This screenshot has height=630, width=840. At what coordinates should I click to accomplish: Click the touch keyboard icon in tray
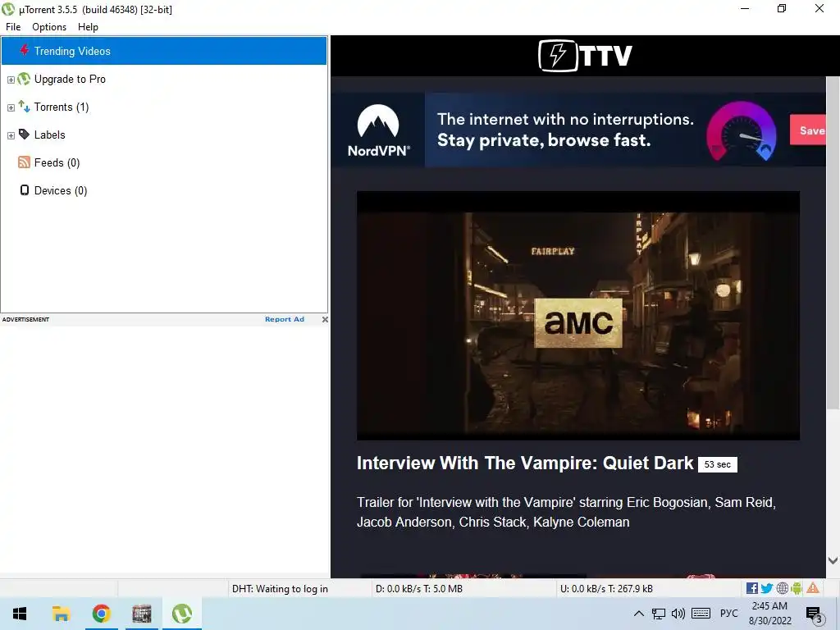(x=701, y=614)
